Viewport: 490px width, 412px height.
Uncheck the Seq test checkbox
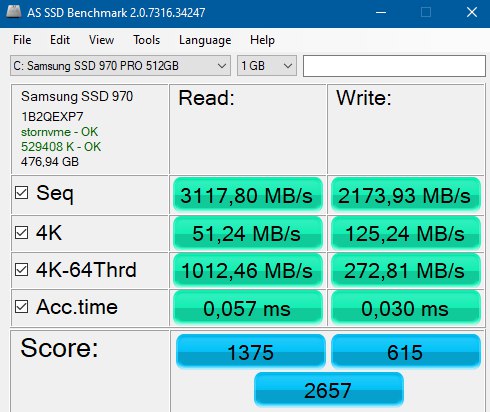[21, 193]
